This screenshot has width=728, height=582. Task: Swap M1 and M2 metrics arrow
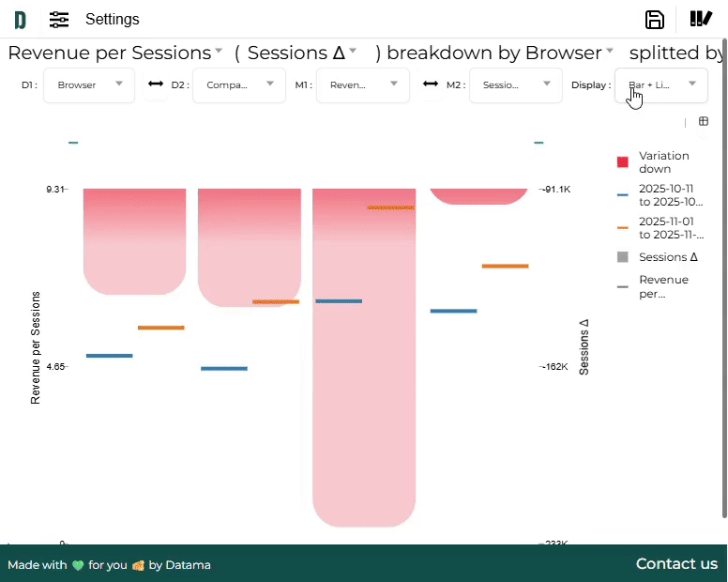[x=431, y=84]
